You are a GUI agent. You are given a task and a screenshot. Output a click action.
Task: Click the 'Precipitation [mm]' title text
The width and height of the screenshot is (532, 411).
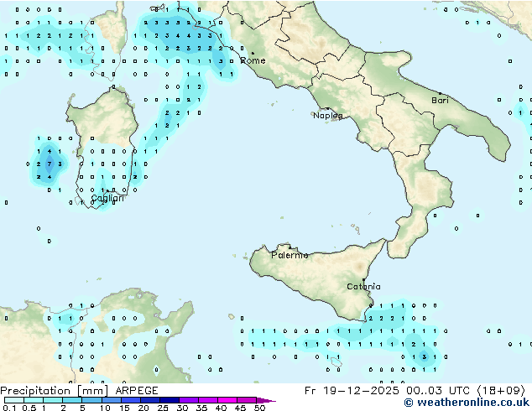tap(54, 391)
